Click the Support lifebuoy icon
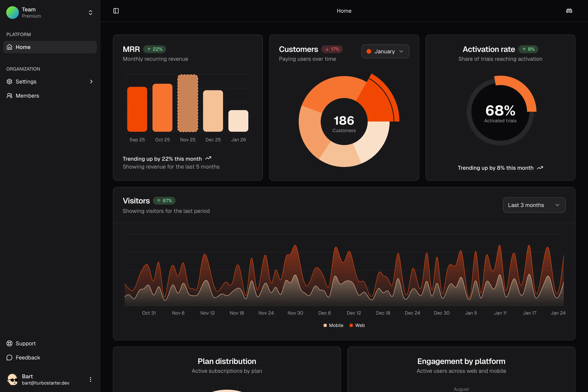 pos(9,343)
